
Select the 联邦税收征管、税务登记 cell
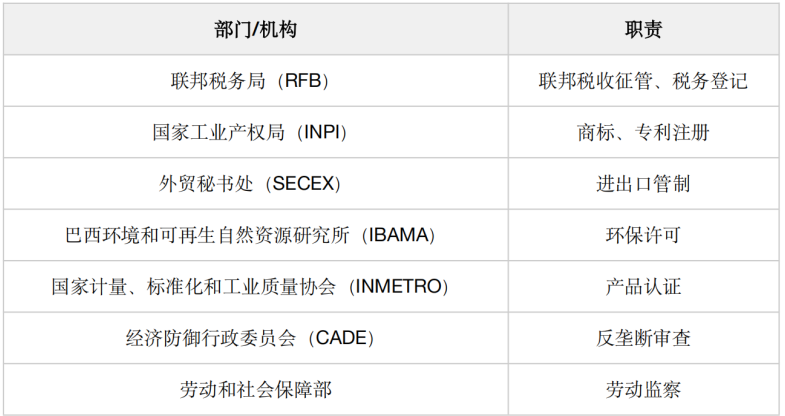click(x=643, y=81)
